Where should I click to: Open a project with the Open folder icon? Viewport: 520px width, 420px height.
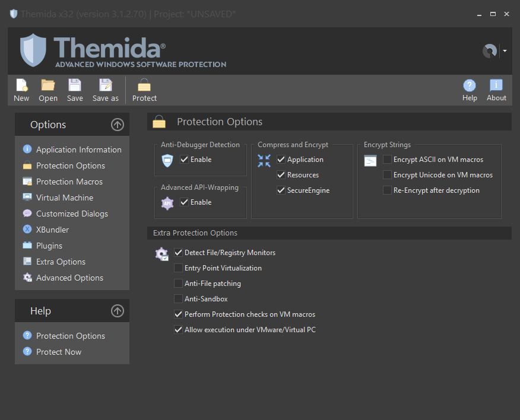(47, 85)
